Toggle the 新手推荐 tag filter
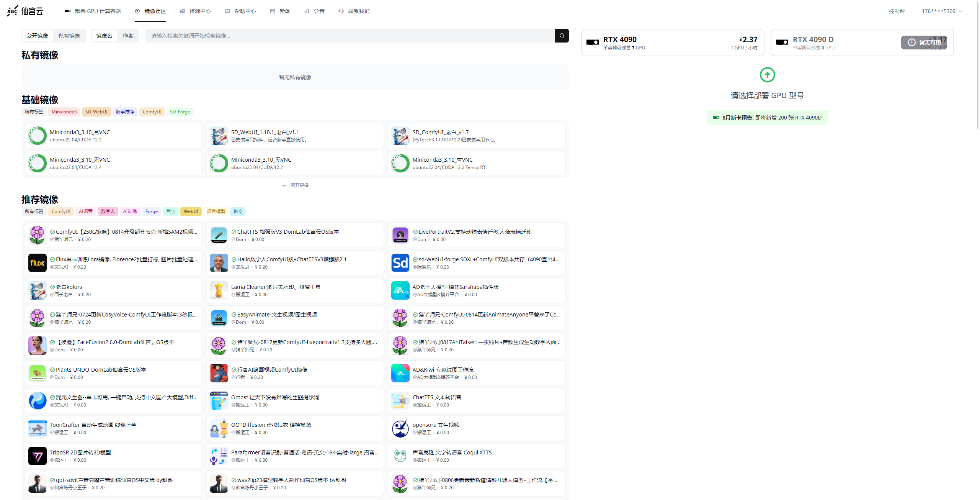The width and height of the screenshot is (980, 500). [x=125, y=112]
